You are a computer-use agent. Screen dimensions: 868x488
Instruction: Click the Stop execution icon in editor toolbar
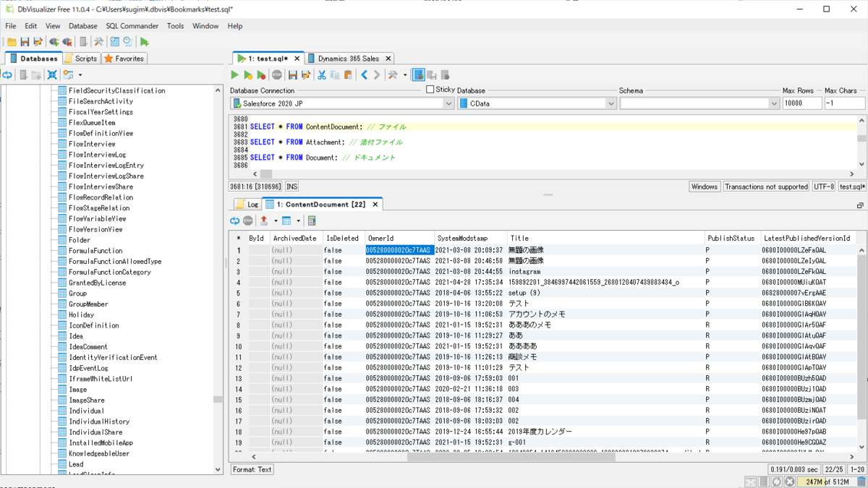click(x=277, y=74)
